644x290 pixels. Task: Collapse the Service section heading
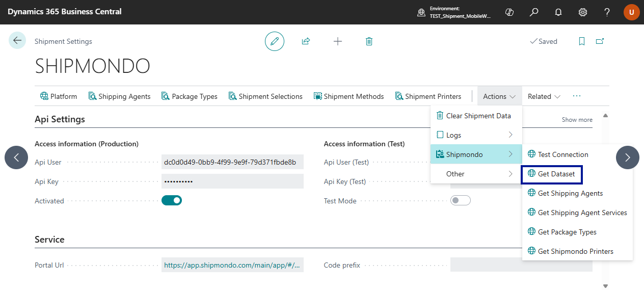coord(49,240)
